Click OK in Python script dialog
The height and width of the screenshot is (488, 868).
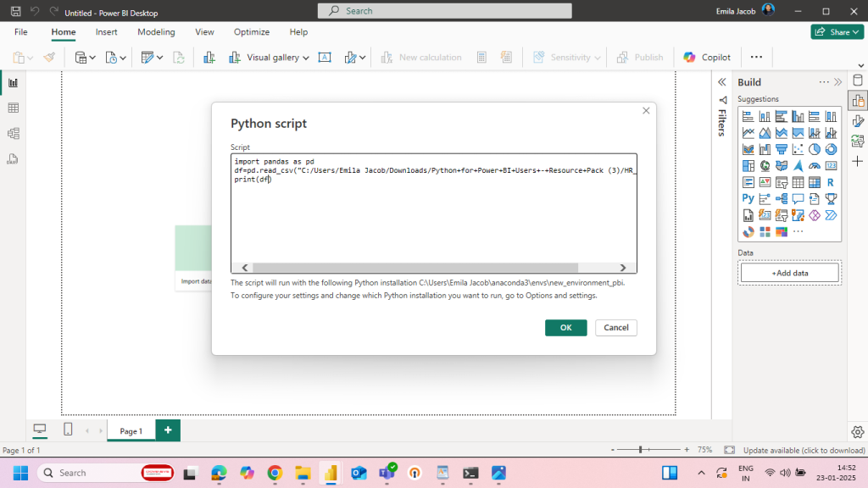tap(565, 328)
